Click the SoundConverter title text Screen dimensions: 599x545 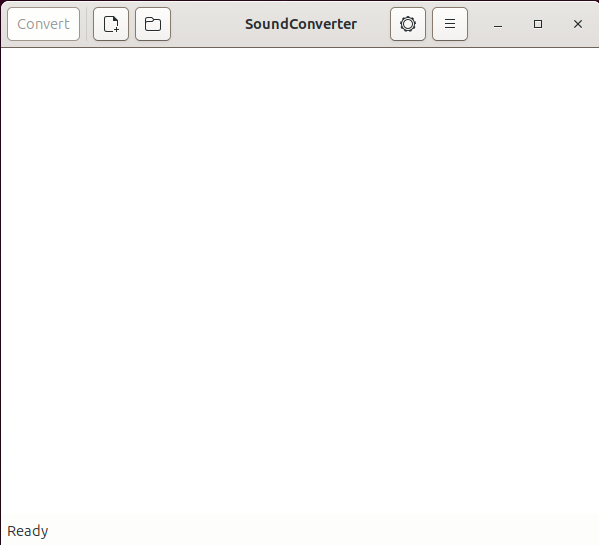[x=301, y=24]
